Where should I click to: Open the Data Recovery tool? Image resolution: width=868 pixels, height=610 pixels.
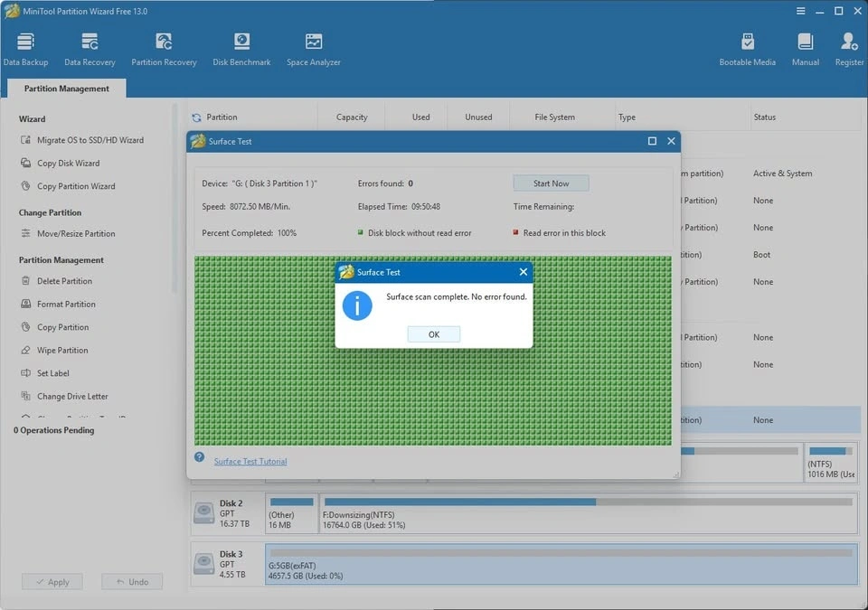coord(90,50)
